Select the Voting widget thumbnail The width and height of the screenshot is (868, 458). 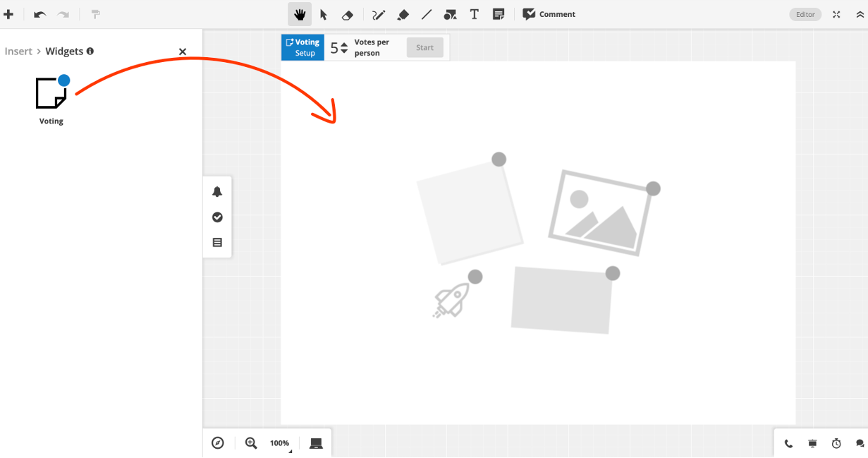[51, 93]
